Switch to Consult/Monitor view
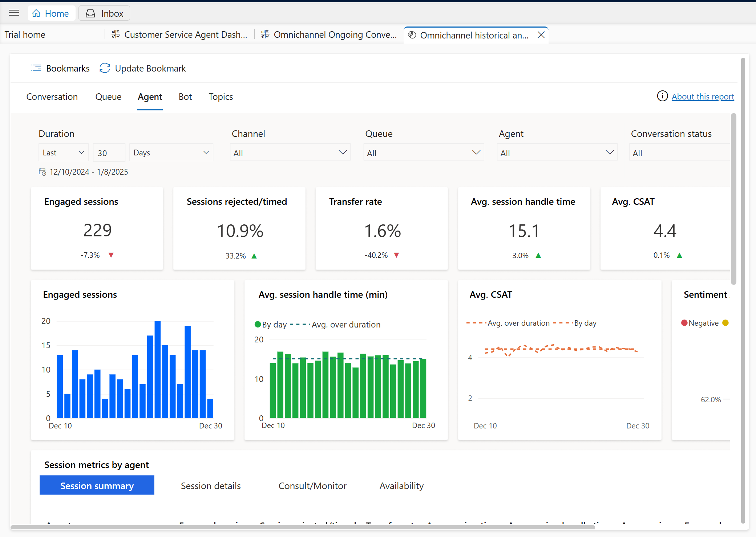The height and width of the screenshot is (537, 756). click(312, 485)
